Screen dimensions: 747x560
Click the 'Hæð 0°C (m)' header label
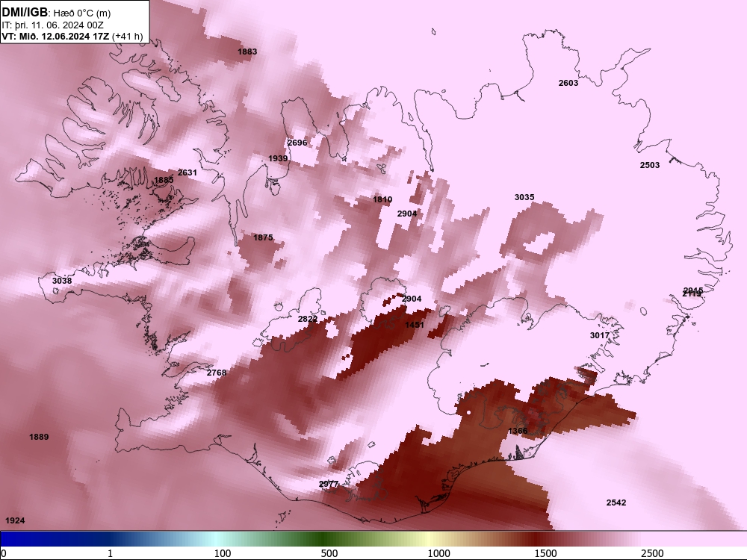pyautogui.click(x=82, y=13)
